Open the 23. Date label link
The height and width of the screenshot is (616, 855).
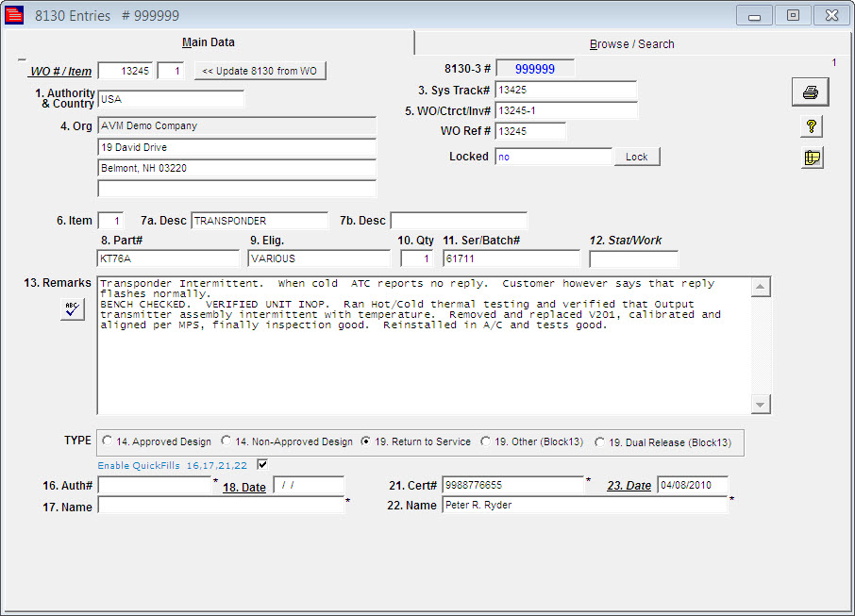pos(629,485)
